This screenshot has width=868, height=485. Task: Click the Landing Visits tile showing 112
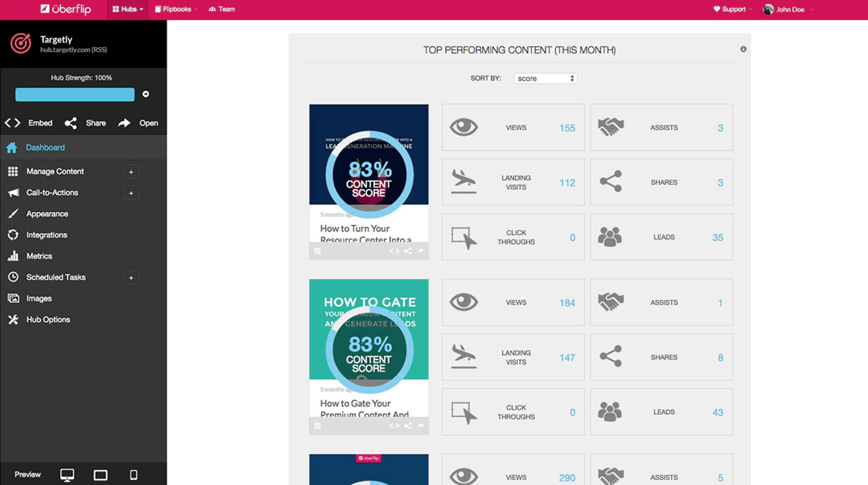tap(513, 182)
